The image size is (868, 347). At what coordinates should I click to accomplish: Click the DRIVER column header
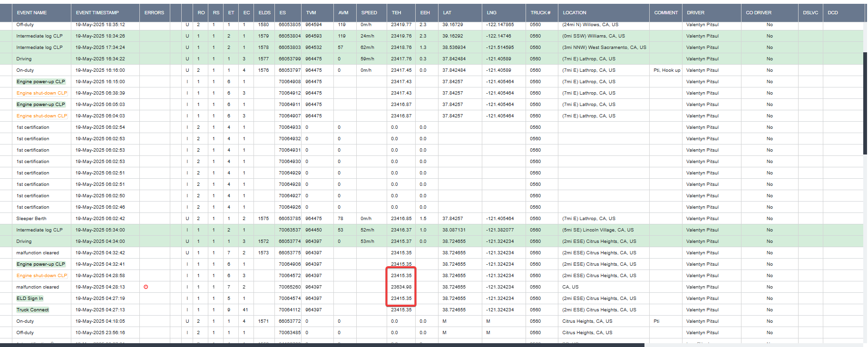(x=696, y=13)
